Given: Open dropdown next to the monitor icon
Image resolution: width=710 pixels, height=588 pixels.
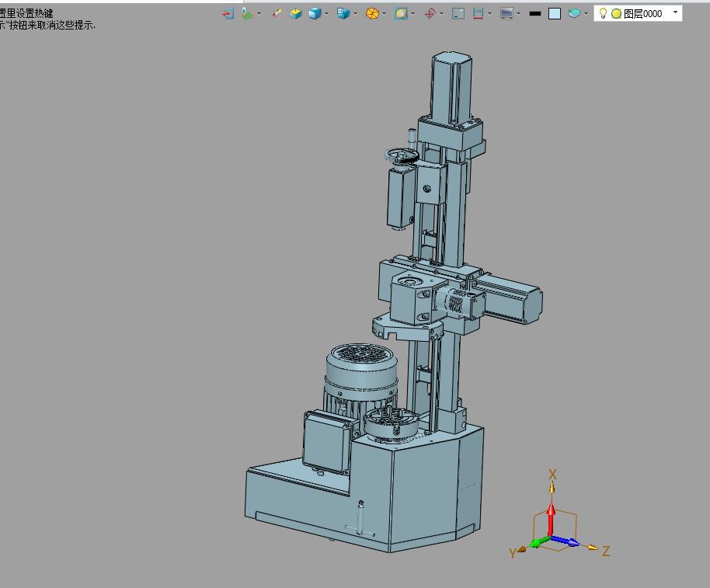Looking at the screenshot, I should coord(518,14).
